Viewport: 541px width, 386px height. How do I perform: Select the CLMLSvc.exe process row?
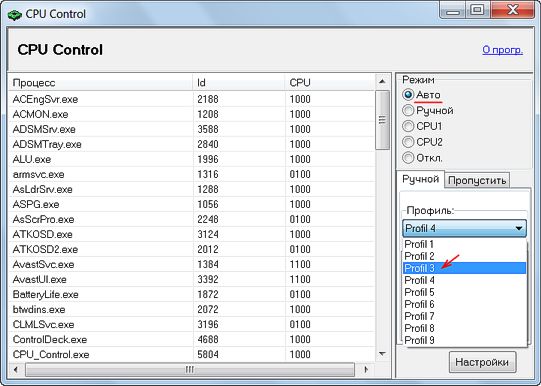click(x=192, y=325)
